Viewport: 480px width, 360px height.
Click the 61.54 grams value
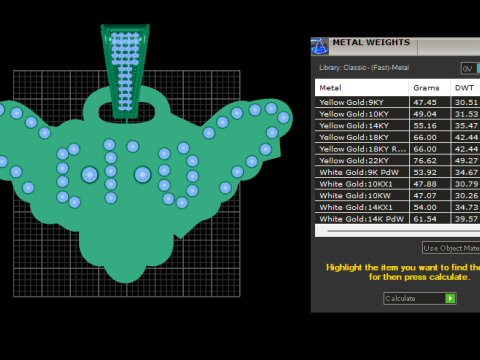425,219
